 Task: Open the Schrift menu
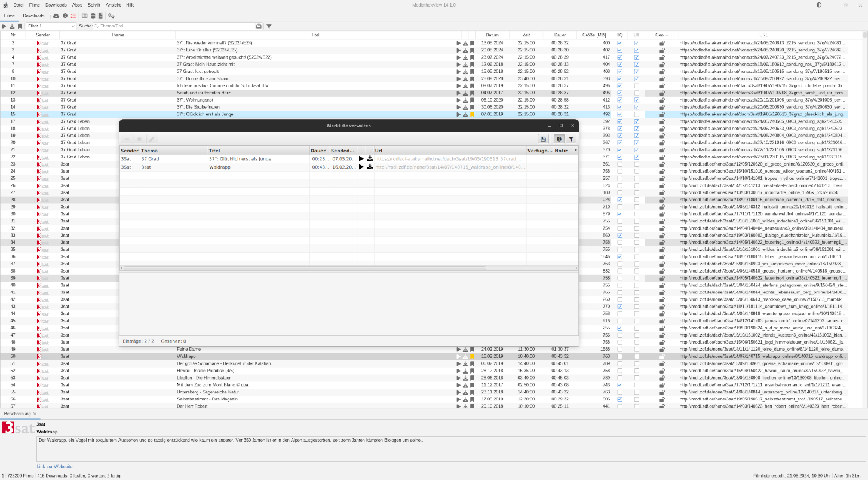[x=94, y=5]
